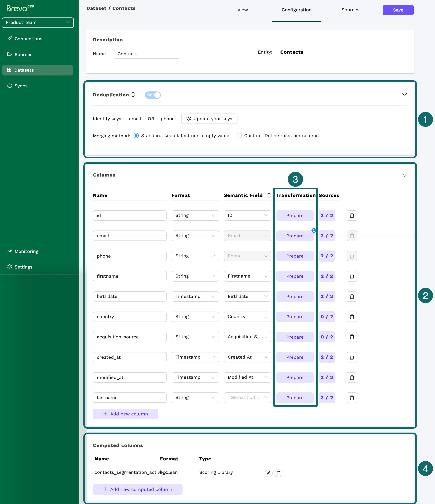435x504 pixels.
Task: Open the Sources section in sidebar
Action: point(23,54)
